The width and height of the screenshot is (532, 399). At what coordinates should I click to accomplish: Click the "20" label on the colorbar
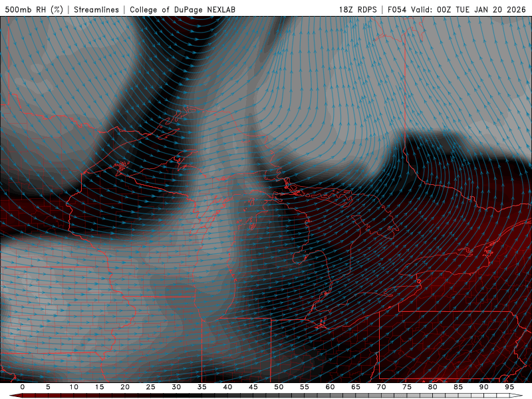125,387
